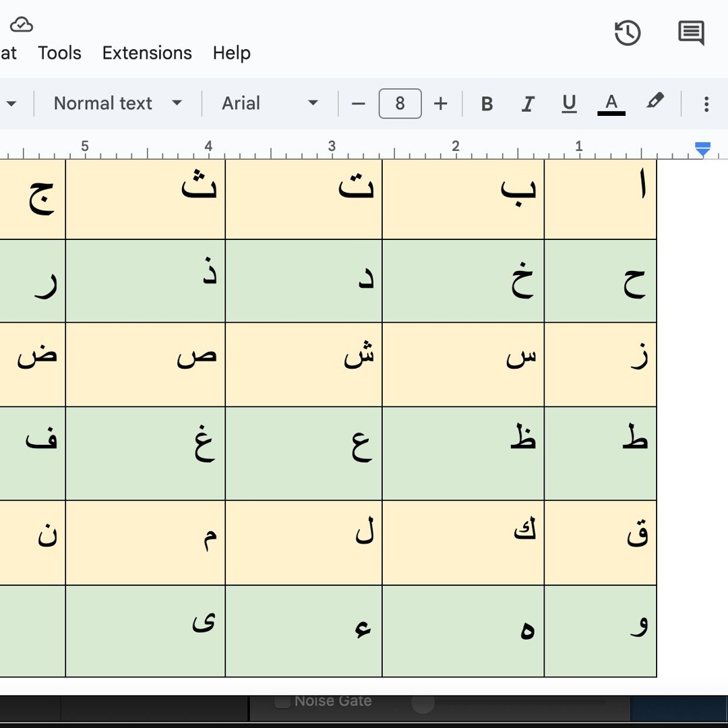Click the cell containing letter ك
The image size is (728, 728).
pos(463,543)
